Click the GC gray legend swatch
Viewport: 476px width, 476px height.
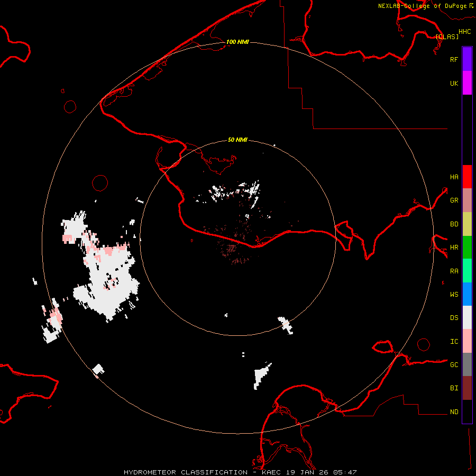467,364
